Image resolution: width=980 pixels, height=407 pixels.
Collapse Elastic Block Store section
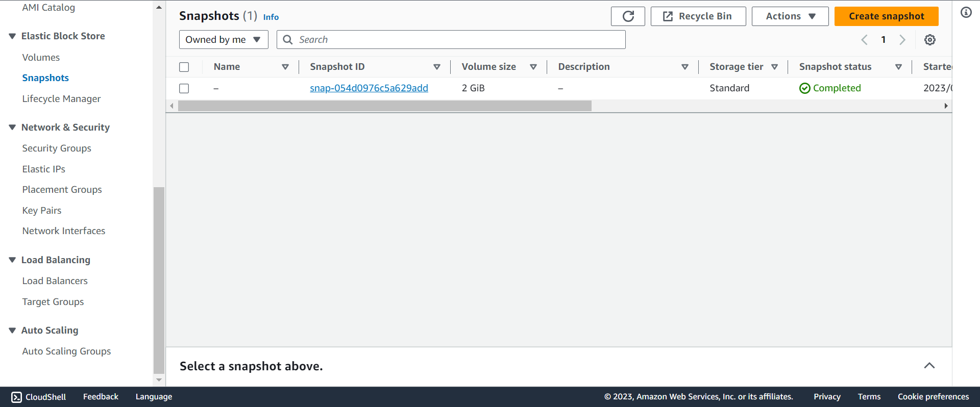click(12, 36)
